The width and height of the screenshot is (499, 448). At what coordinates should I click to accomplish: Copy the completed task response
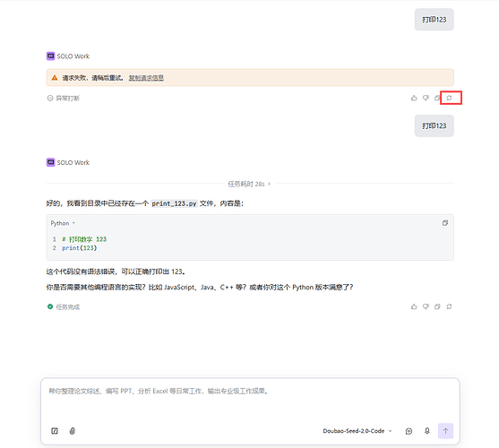tap(437, 306)
